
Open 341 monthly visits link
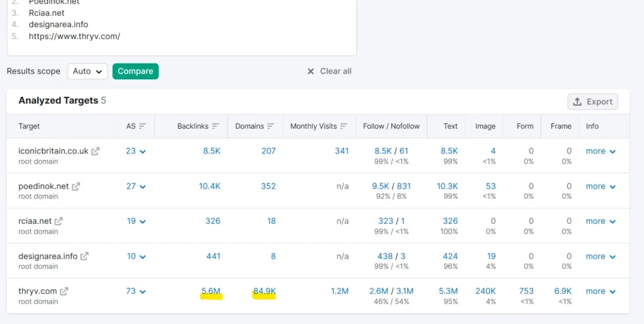click(x=341, y=151)
